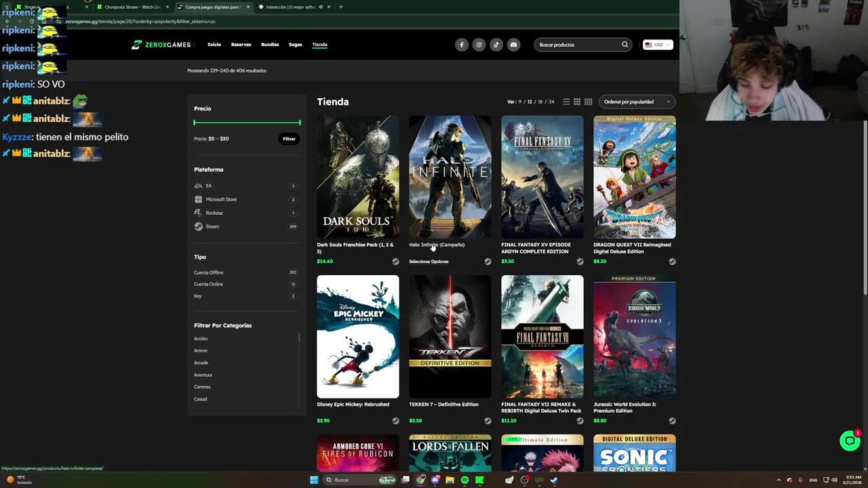Open the Dark Souls Franchise Pack cover
This screenshot has height=488, width=868.
click(x=358, y=177)
